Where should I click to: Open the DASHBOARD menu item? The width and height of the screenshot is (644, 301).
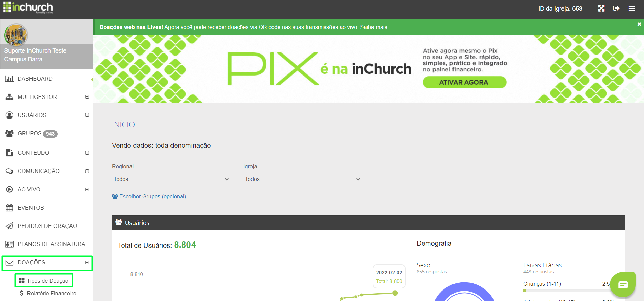[x=47, y=79]
